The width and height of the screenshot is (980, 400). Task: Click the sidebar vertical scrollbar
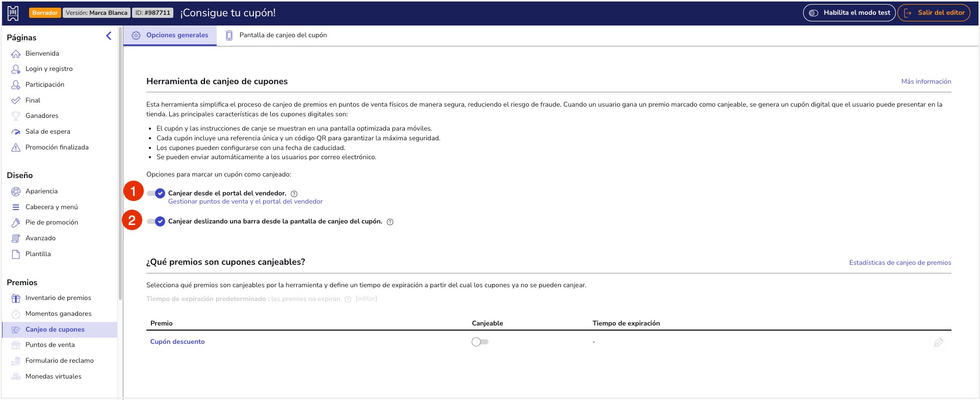[120, 163]
